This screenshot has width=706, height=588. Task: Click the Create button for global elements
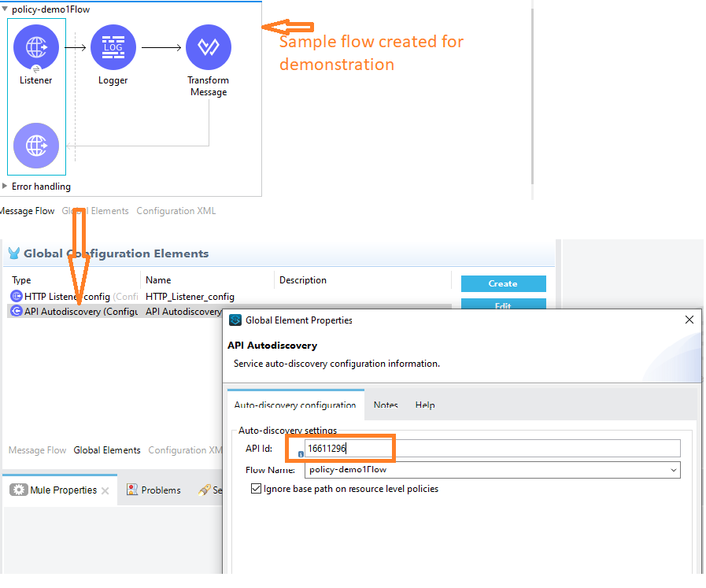504,283
